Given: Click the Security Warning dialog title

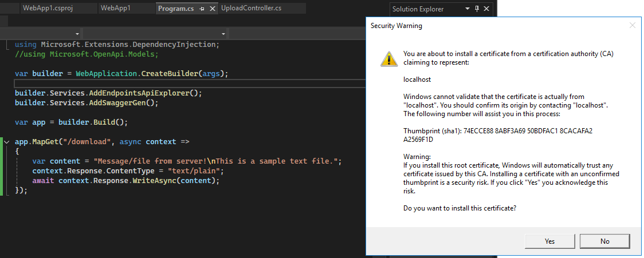Looking at the screenshot, I should [396, 26].
